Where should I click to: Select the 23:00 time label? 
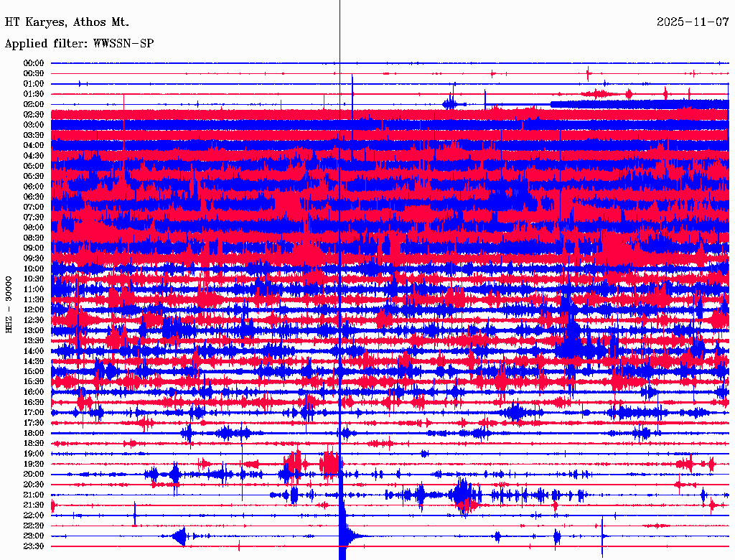tap(34, 536)
